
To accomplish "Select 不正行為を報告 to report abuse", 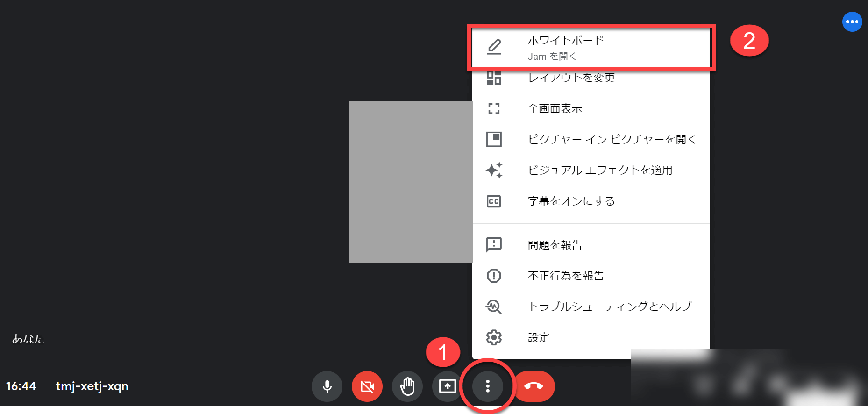I will (566, 276).
